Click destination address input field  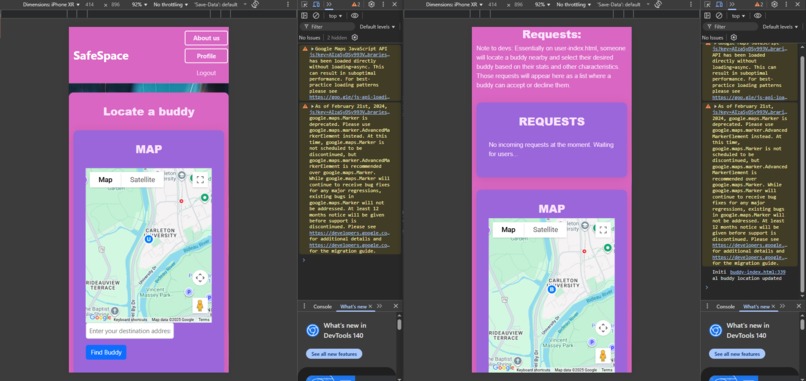[130, 331]
